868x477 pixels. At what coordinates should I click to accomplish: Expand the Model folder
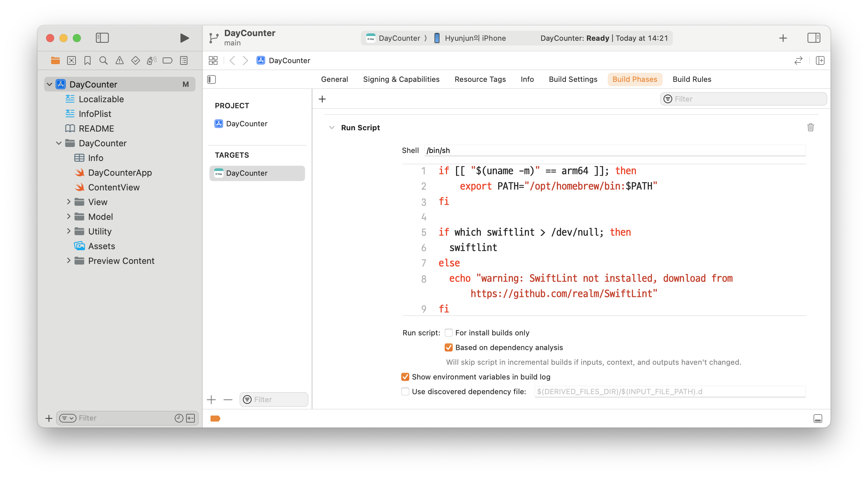pos(69,216)
